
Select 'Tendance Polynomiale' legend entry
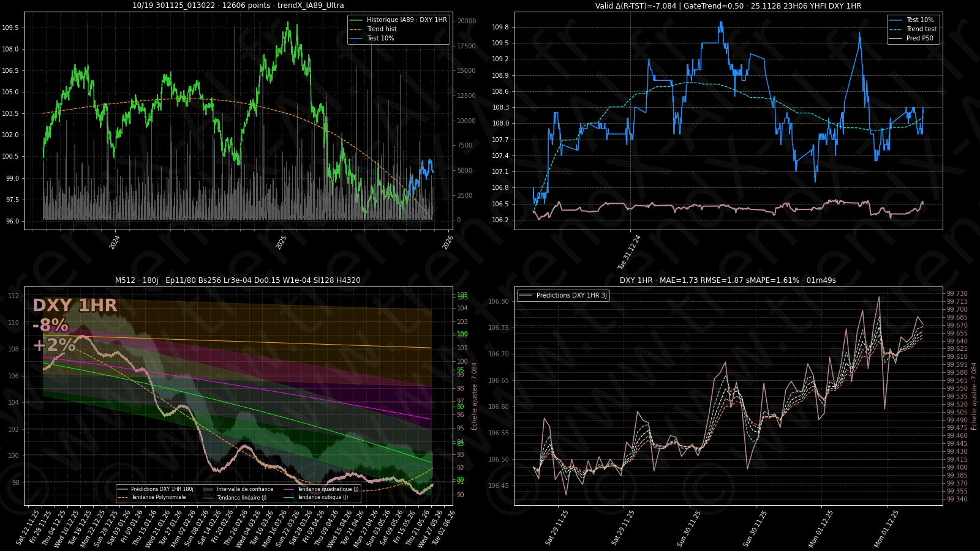(158, 498)
